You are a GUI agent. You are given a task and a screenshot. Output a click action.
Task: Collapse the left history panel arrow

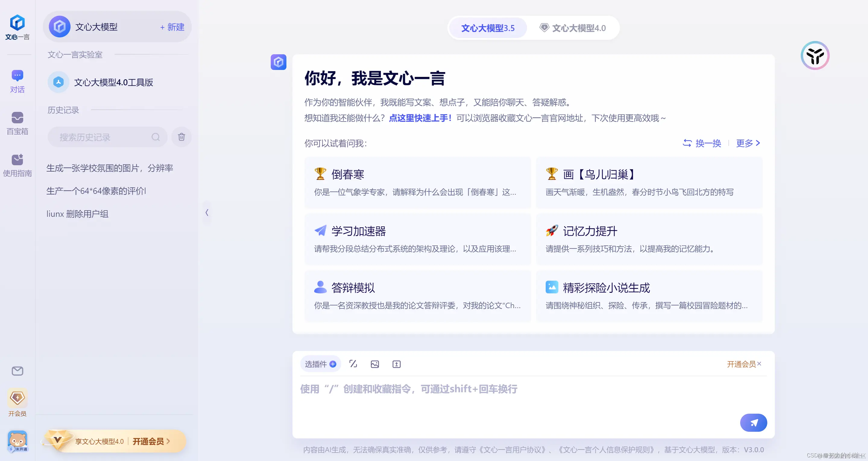[x=207, y=212]
